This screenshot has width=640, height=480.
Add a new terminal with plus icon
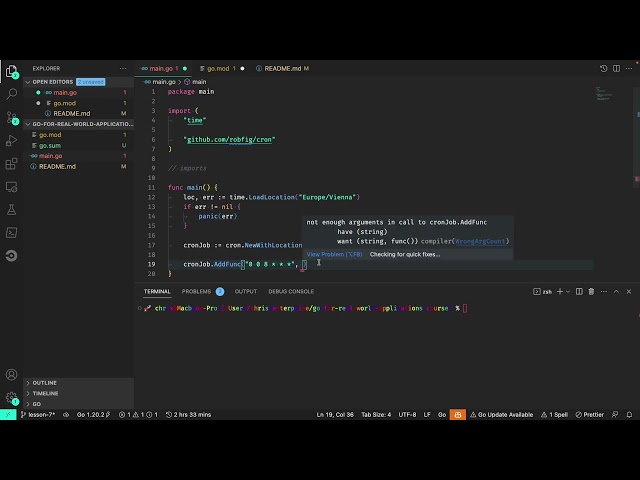(x=560, y=291)
